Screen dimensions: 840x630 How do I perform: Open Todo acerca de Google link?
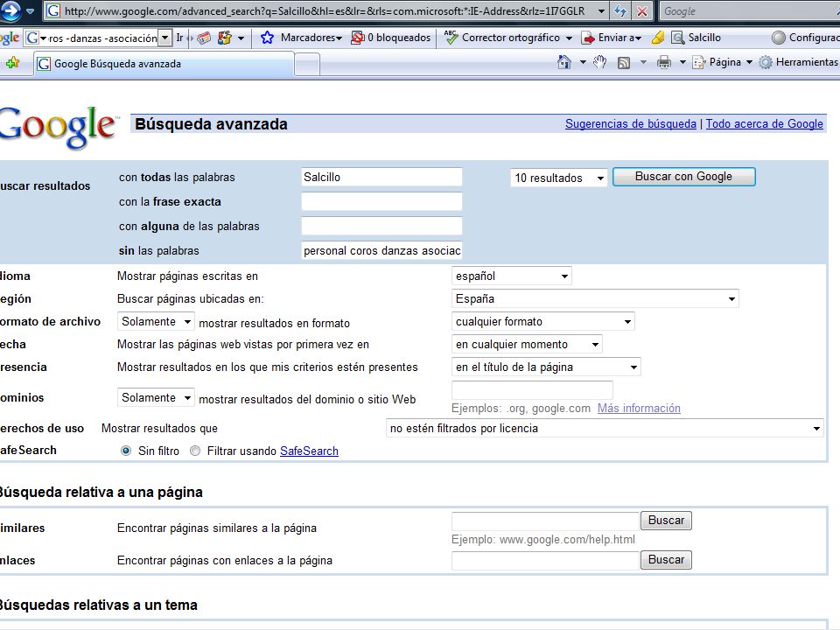coord(765,123)
